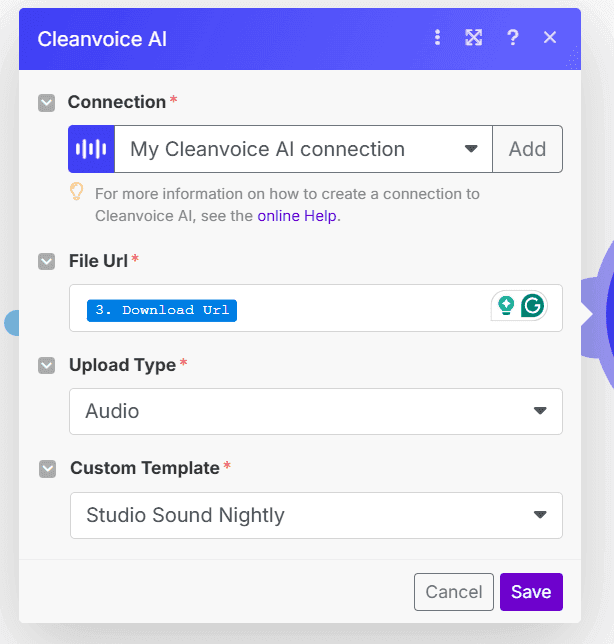Select the 3. Download Url pill
This screenshot has width=614, height=644.
coord(162,310)
